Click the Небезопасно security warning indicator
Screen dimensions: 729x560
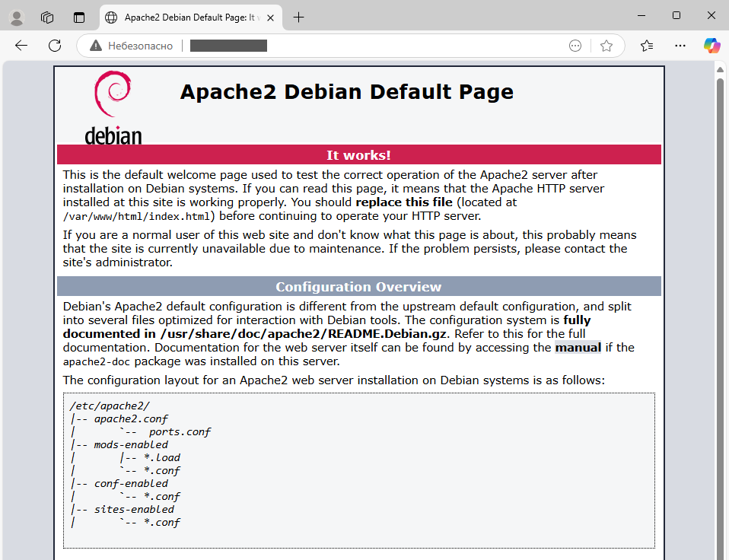click(131, 46)
